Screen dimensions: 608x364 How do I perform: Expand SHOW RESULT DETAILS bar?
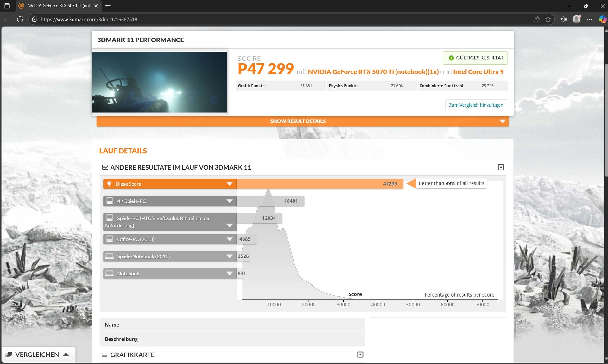pos(302,121)
